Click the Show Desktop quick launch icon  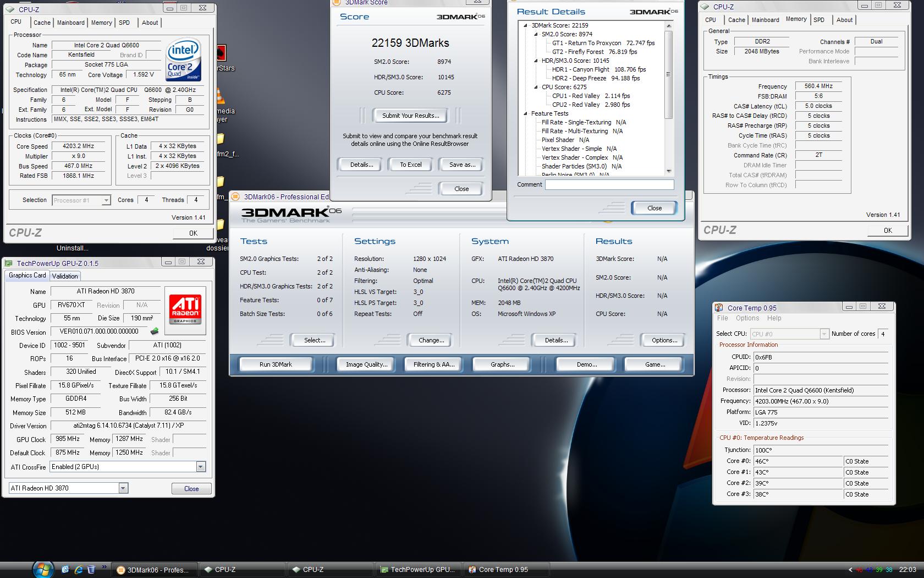(x=65, y=570)
